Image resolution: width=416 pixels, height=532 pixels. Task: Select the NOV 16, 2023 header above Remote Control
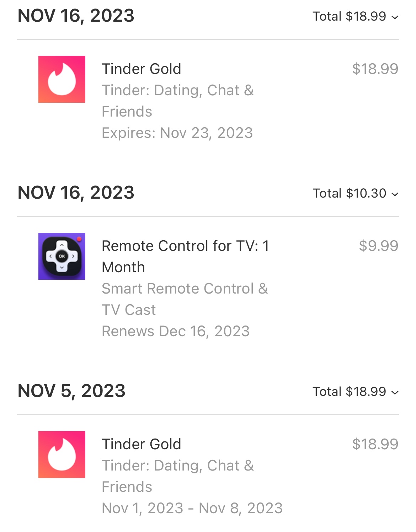point(76,193)
